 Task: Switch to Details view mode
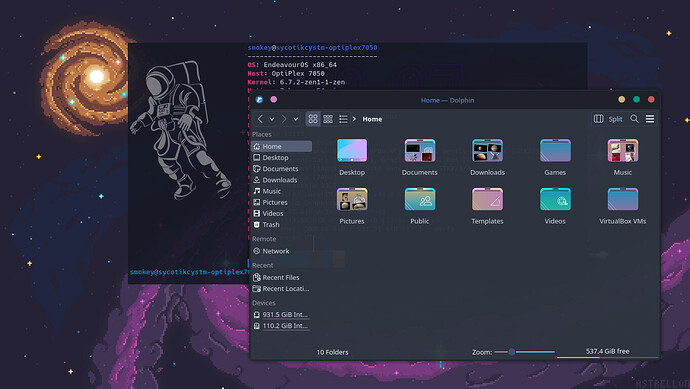343,119
